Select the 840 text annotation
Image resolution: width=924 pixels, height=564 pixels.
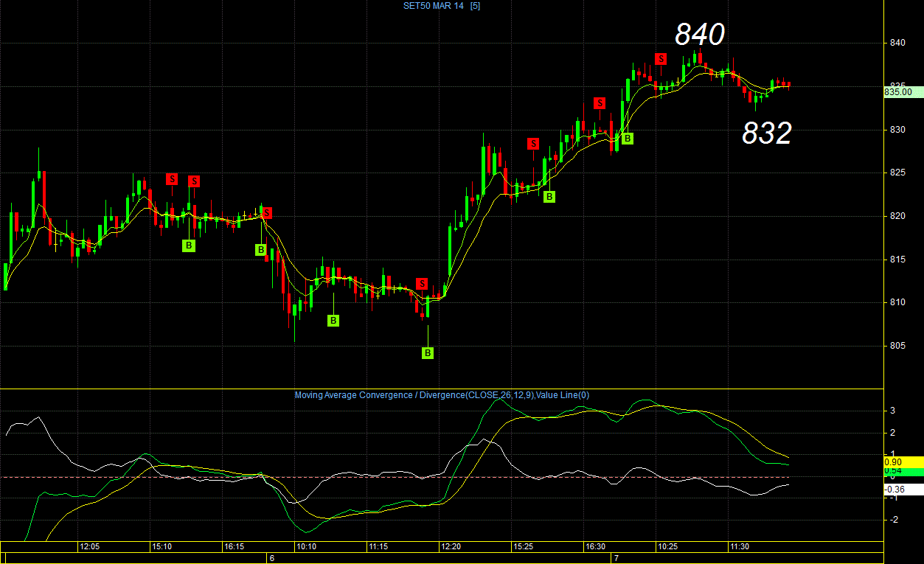(700, 35)
